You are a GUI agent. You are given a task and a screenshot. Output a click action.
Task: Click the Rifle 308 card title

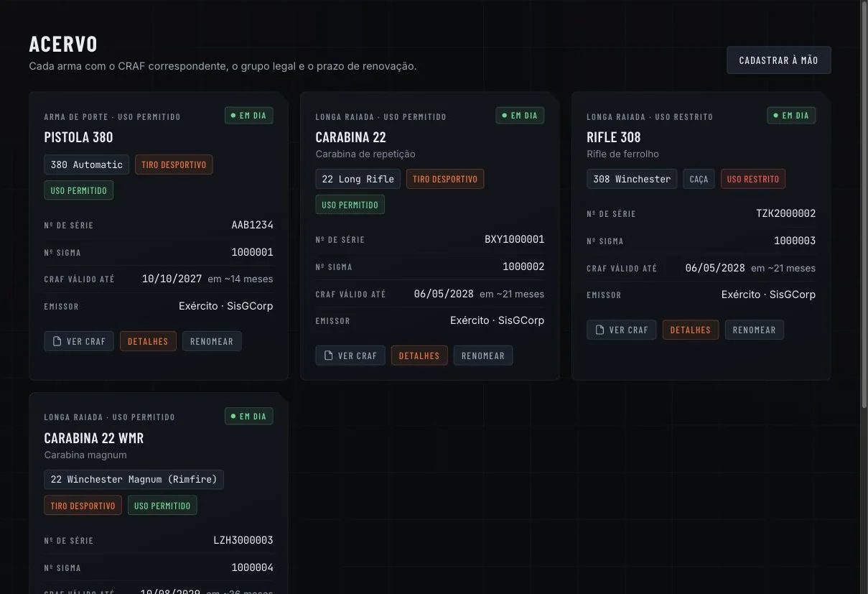614,137
